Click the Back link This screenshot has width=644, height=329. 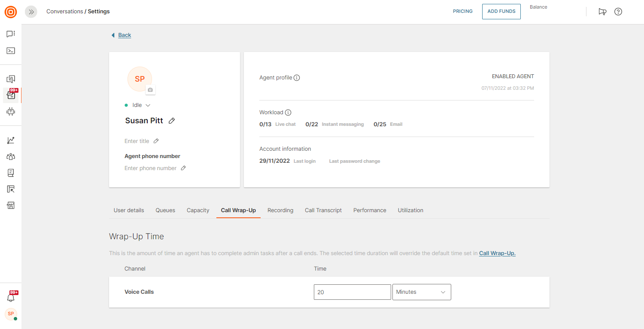tap(125, 35)
